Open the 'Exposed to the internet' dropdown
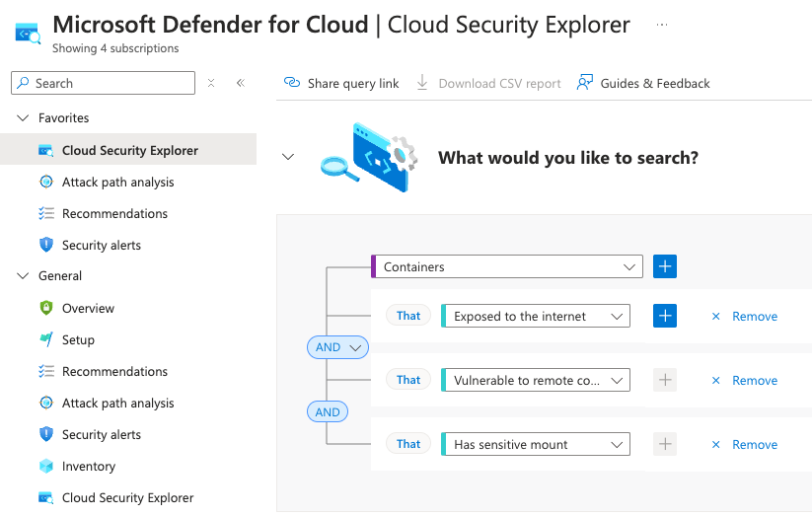The height and width of the screenshot is (517, 812). coord(536,316)
